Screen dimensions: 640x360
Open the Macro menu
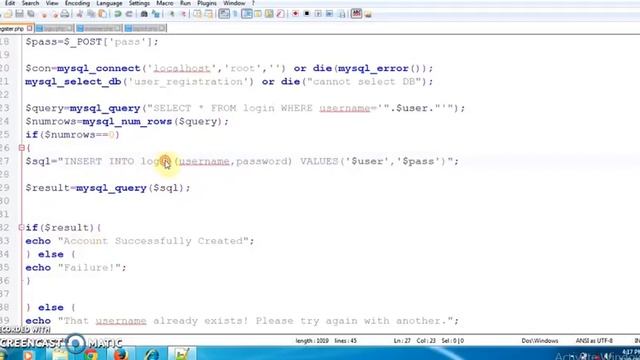165,3
